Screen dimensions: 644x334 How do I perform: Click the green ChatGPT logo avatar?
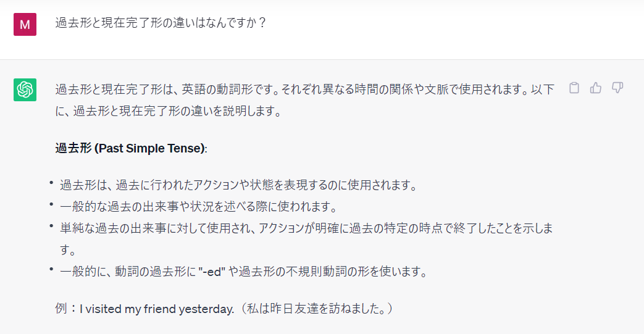coord(25,90)
